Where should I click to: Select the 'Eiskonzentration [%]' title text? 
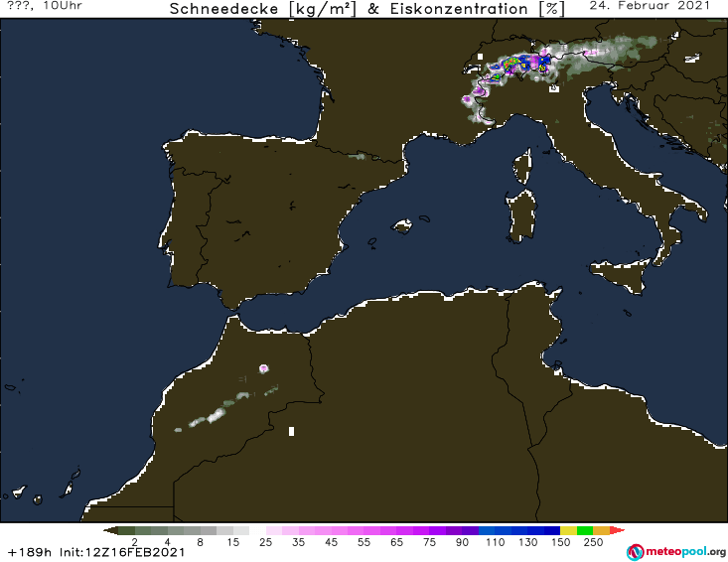[x=478, y=9]
